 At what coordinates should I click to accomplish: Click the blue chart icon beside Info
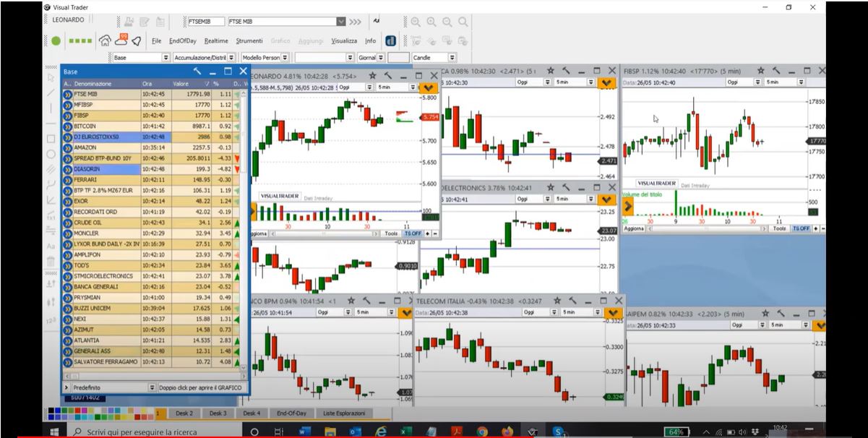391,41
